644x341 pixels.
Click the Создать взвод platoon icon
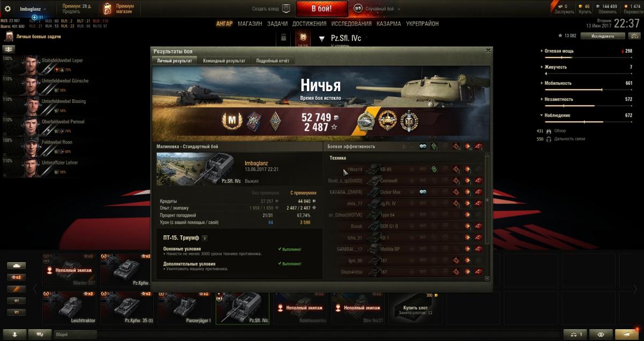(286, 9)
